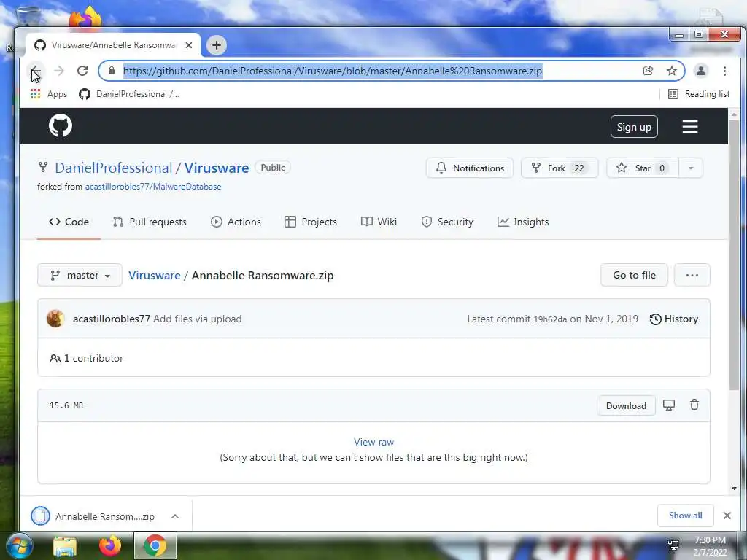Click the network tray icon

(673, 545)
